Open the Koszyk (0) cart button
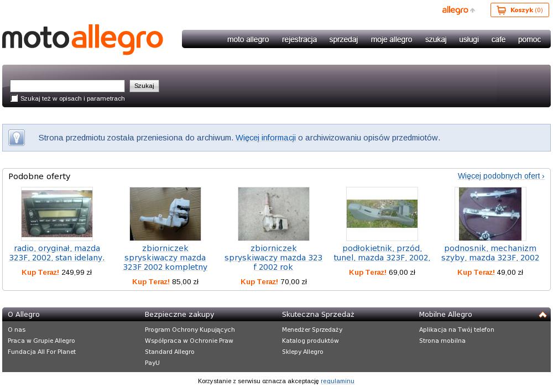This screenshot has width=553, height=392. point(519,10)
